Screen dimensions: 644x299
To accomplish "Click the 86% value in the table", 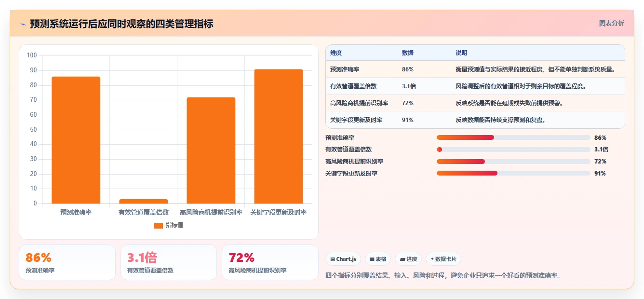I will (x=407, y=69).
